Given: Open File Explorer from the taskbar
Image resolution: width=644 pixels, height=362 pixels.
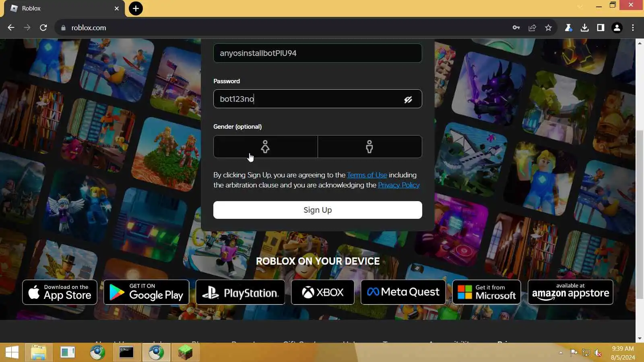Looking at the screenshot, I should (39, 353).
